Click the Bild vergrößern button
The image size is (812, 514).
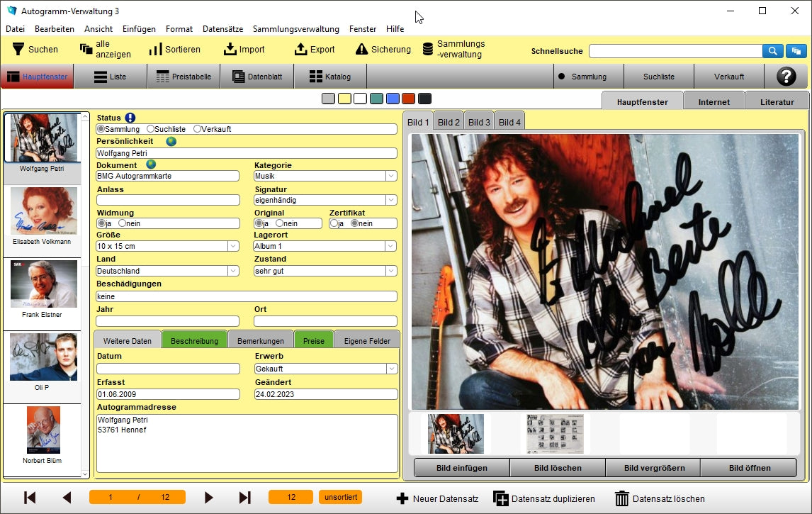pos(653,468)
